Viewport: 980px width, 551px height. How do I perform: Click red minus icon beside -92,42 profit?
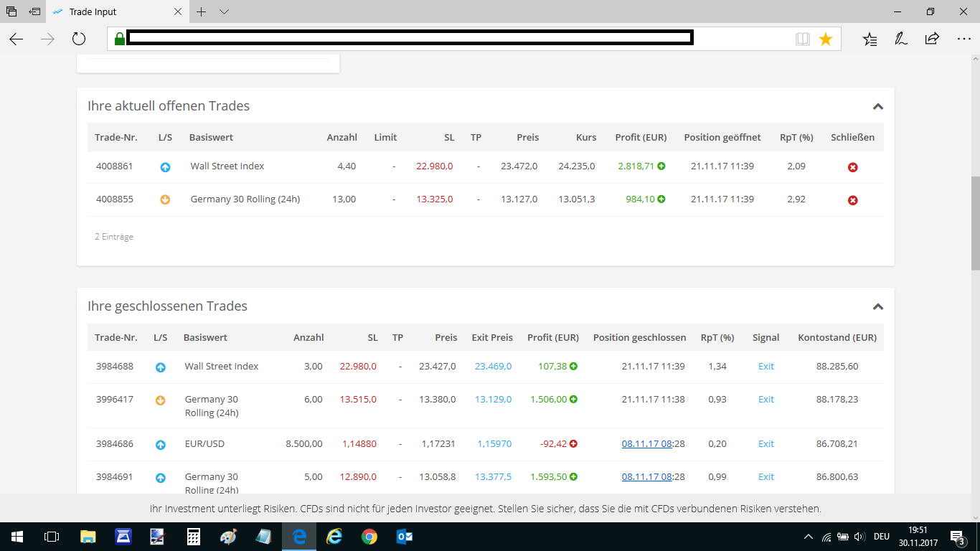click(573, 444)
